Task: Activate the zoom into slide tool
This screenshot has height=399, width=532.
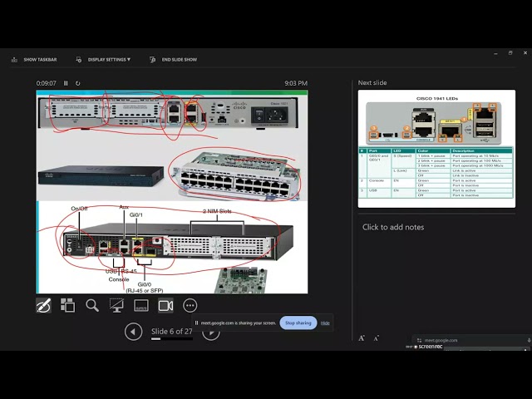Action: 92,305
